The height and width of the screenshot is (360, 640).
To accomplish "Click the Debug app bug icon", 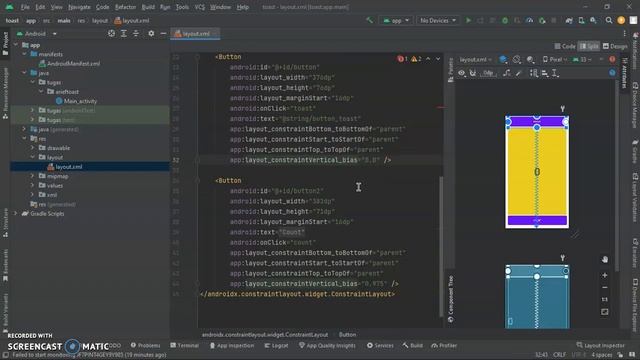I will 505,20.
